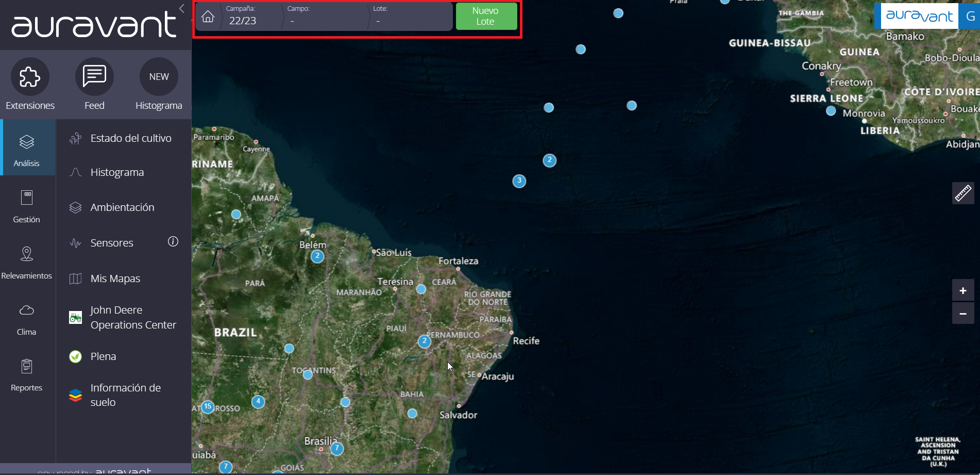Click the Sensores waveform icon
Viewport: 980px width, 475px height.
point(76,243)
